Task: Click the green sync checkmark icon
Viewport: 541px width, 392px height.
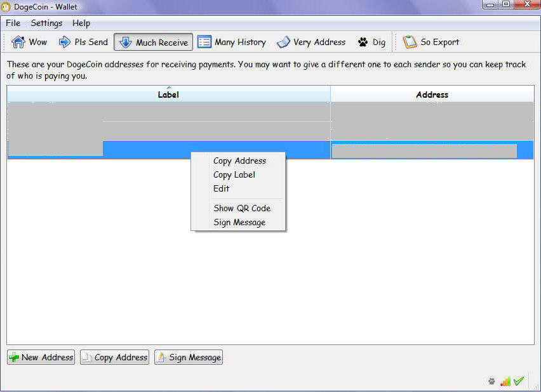Action: pos(519,381)
